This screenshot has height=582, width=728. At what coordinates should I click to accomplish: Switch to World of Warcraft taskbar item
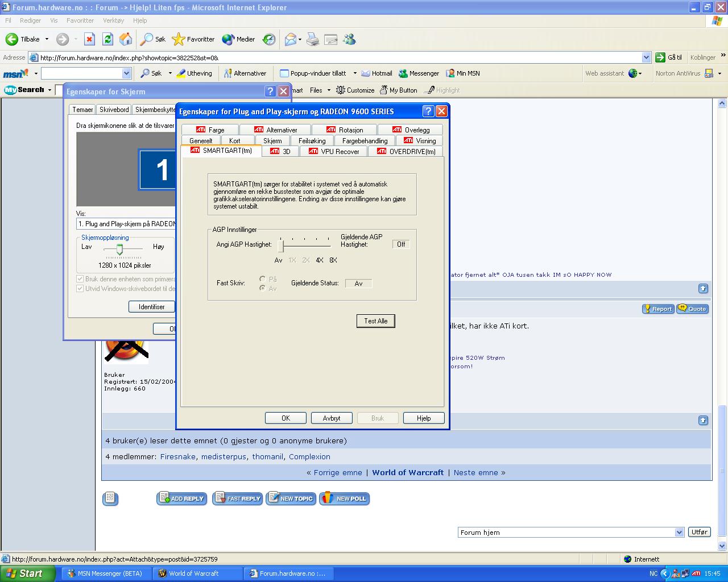pos(197,573)
